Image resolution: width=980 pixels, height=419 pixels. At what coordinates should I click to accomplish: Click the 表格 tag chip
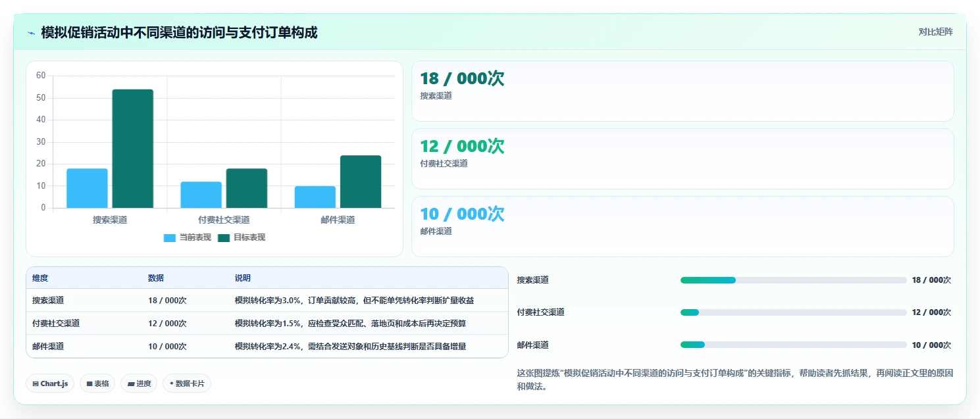point(97,383)
